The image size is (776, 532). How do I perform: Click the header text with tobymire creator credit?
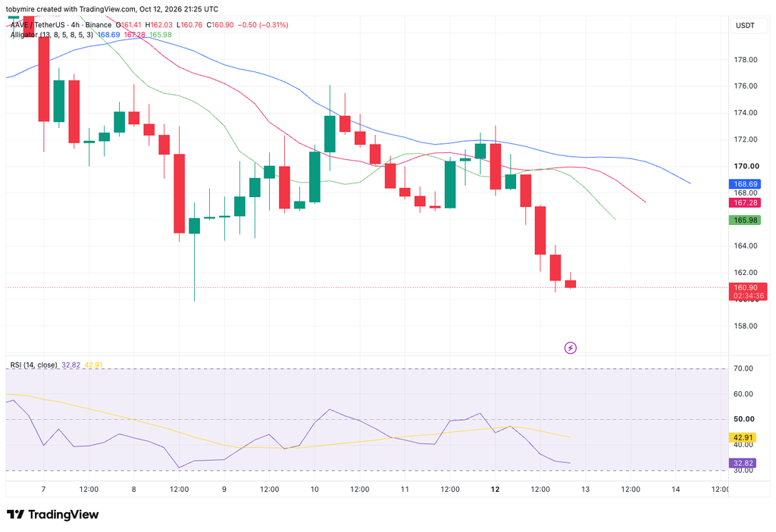(112, 9)
